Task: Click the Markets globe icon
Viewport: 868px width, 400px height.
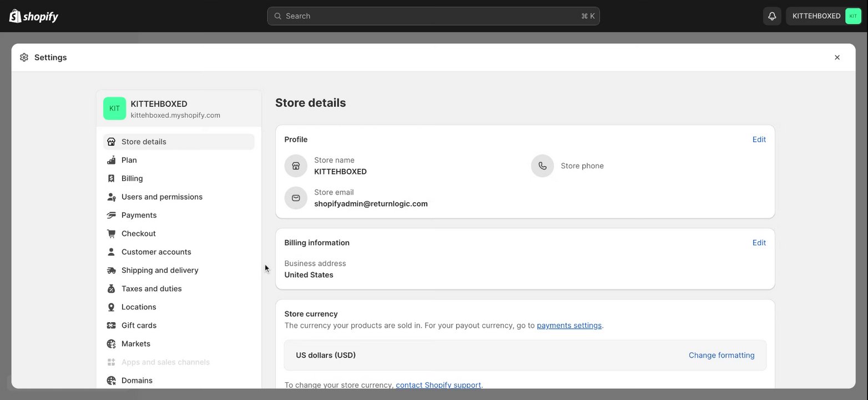Action: (x=112, y=343)
